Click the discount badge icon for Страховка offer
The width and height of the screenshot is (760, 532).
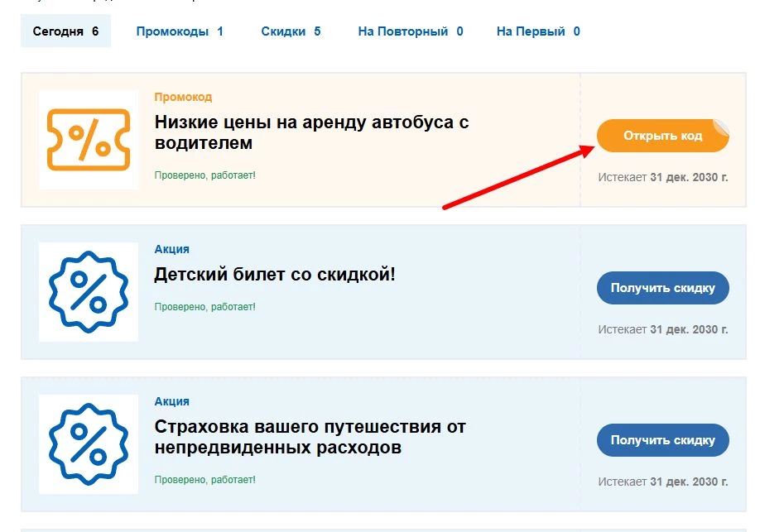tap(88, 441)
